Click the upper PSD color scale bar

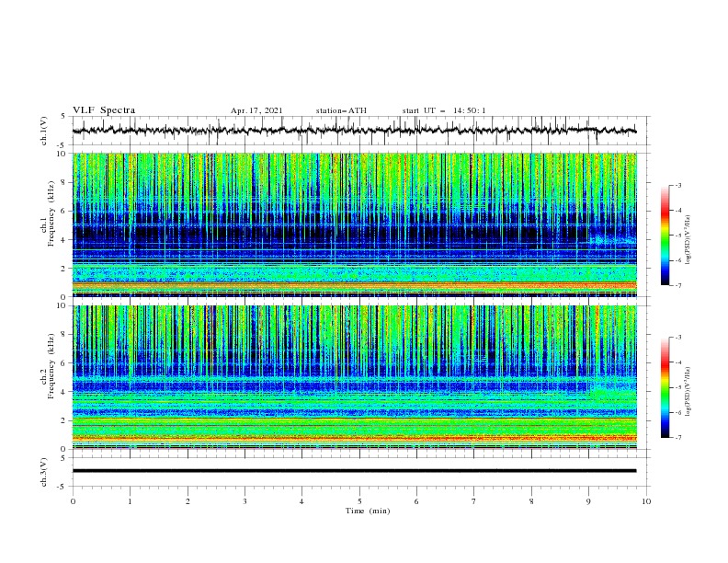(665, 236)
